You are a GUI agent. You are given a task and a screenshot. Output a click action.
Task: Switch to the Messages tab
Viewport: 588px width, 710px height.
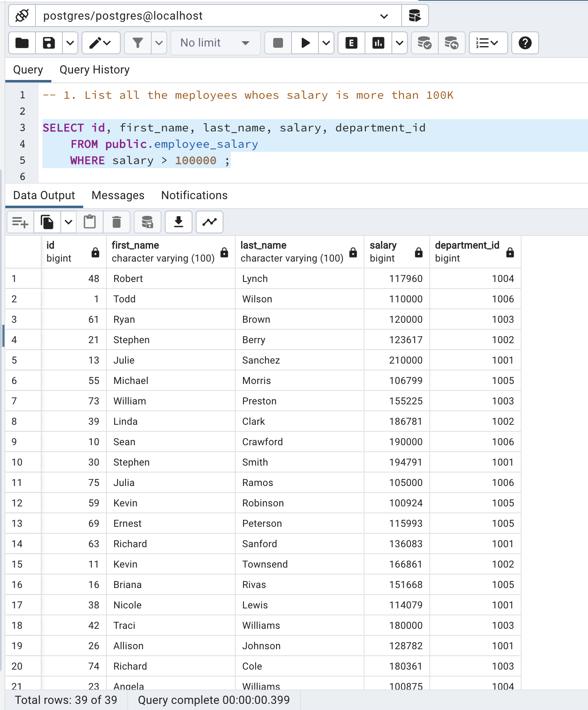pyautogui.click(x=118, y=195)
